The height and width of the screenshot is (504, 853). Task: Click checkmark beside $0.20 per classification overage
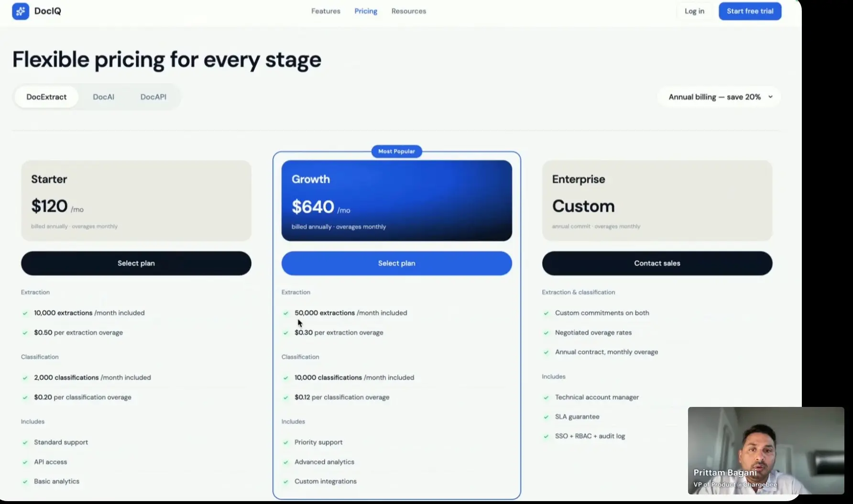tap(25, 397)
